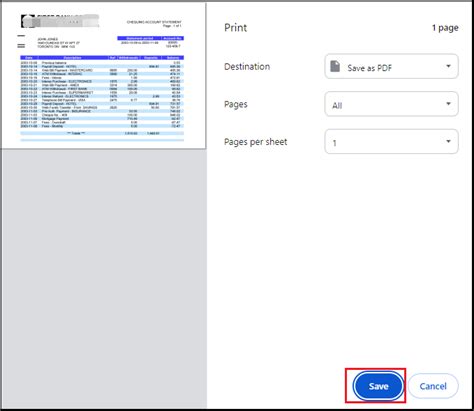Click the PDF document icon in Destination
Viewport: 474px width, 411px height.
[x=335, y=66]
